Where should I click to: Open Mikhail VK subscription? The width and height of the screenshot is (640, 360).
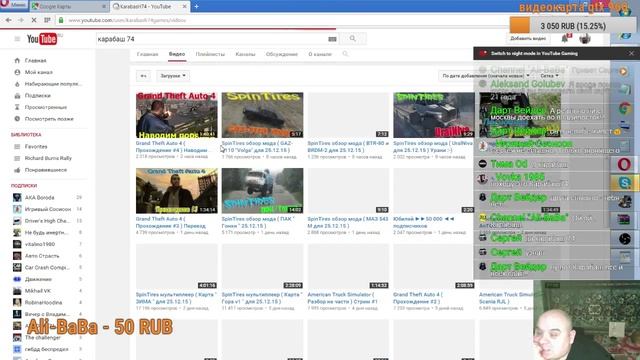38,291
